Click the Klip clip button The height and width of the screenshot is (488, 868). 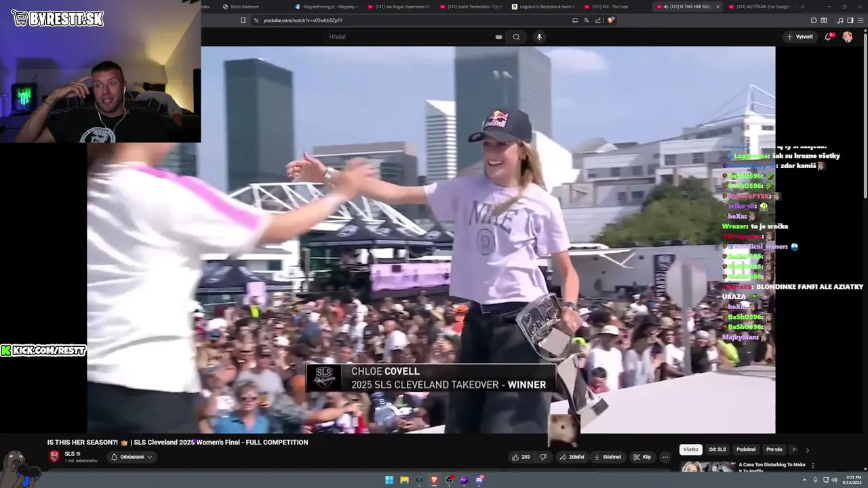[x=642, y=457]
